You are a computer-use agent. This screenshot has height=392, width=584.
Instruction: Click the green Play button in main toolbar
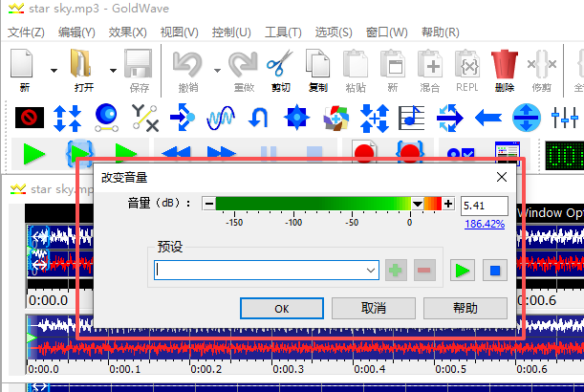33,154
